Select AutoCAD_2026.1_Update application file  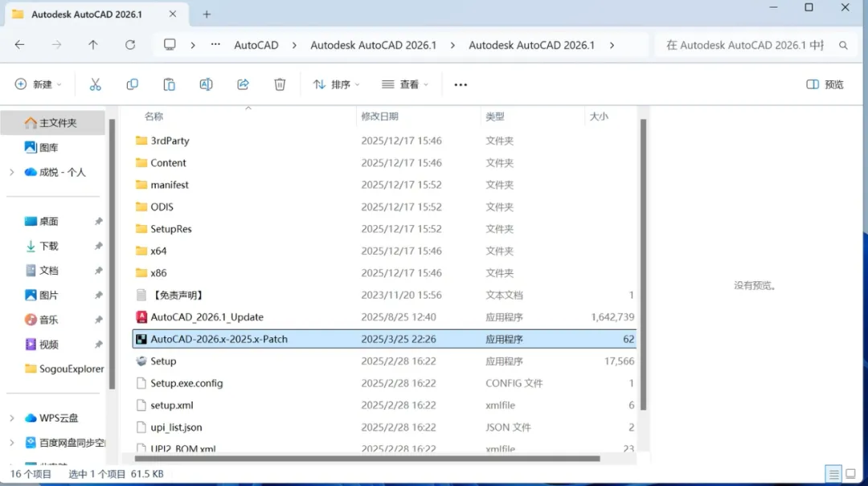[384, 317]
